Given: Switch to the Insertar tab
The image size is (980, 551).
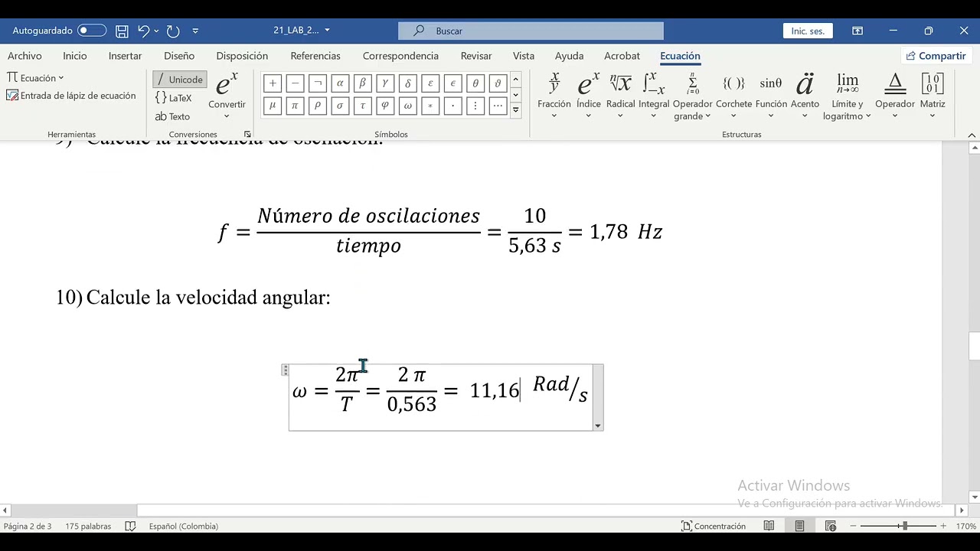Looking at the screenshot, I should point(125,56).
